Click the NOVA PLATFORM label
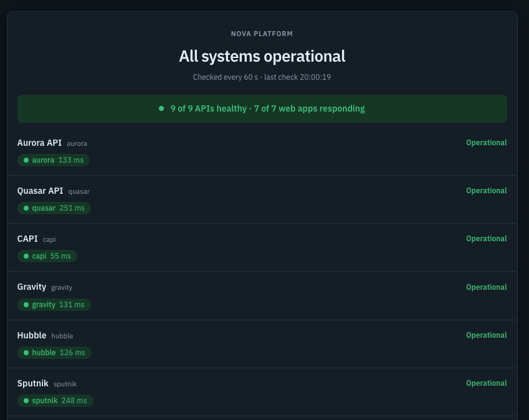The image size is (529, 420). pos(262,34)
